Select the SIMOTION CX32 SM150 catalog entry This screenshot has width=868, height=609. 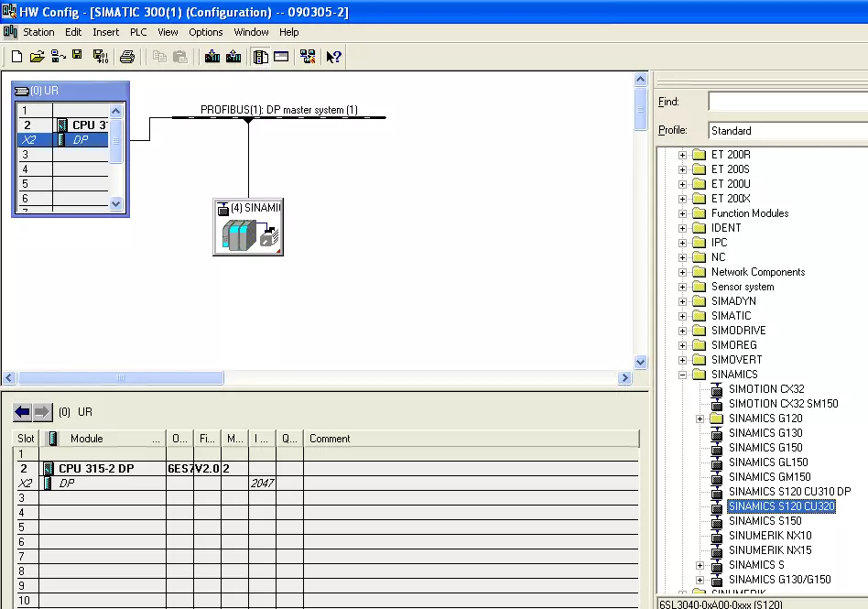pos(783,404)
